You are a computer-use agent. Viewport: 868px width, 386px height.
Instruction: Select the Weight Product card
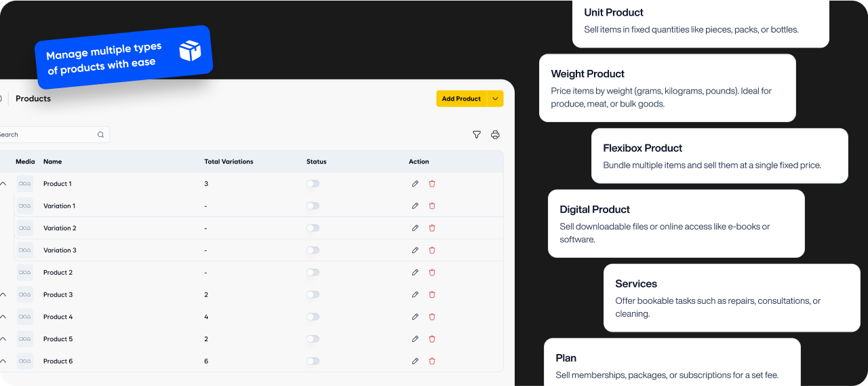(x=667, y=88)
